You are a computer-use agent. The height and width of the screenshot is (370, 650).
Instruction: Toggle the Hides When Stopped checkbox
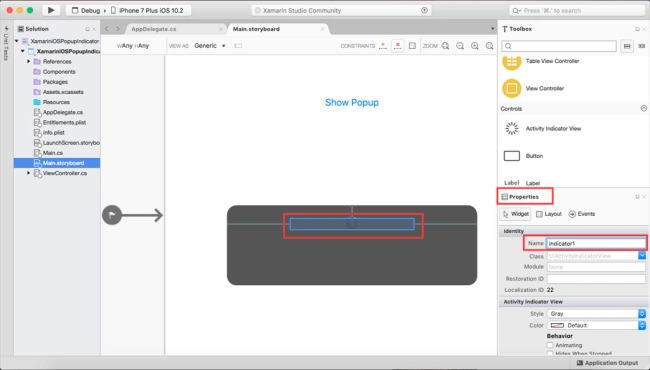point(550,353)
